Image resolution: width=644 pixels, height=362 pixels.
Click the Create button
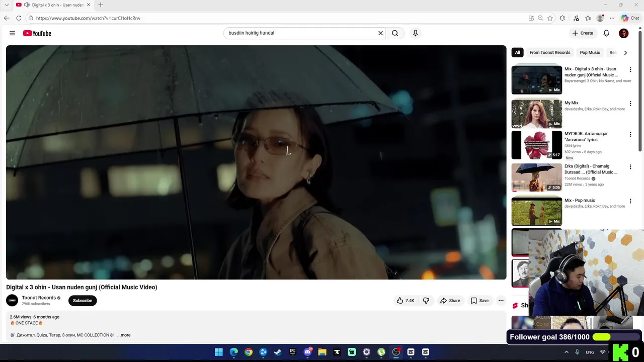[583, 33]
